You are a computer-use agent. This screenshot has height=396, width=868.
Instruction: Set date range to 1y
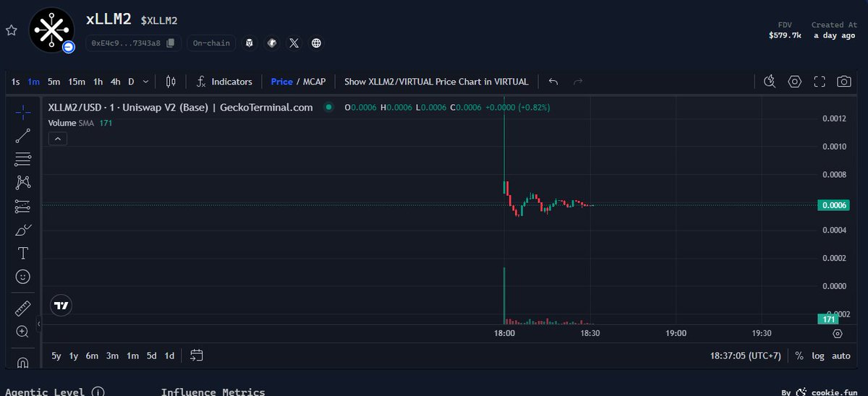pyautogui.click(x=74, y=356)
